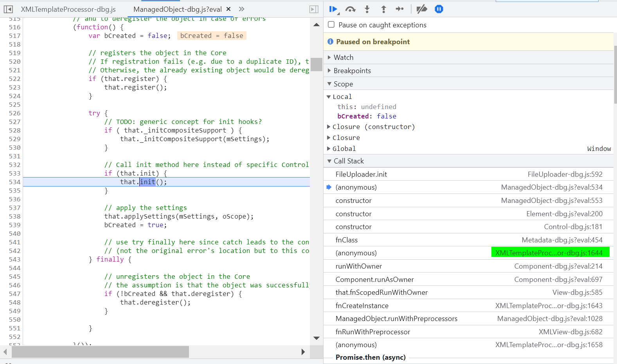617x364 pixels.
Task: Click the Step over function call icon
Action: click(x=350, y=9)
